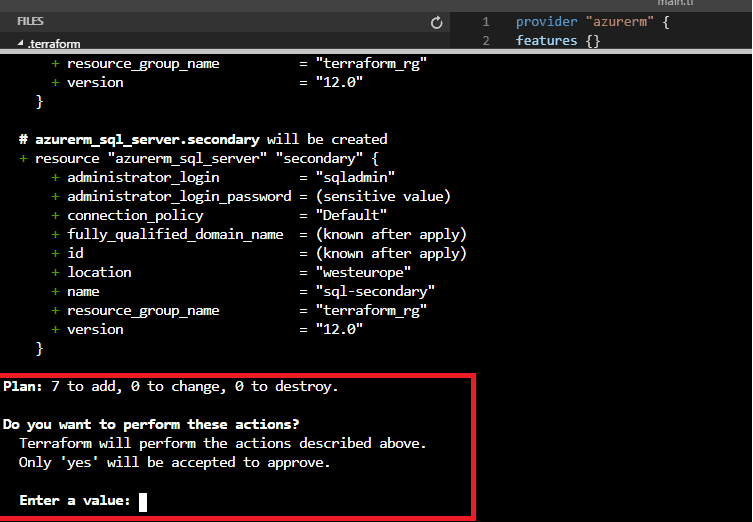This screenshot has height=522, width=753.
Task: Select editor line number 2
Action: click(x=486, y=41)
